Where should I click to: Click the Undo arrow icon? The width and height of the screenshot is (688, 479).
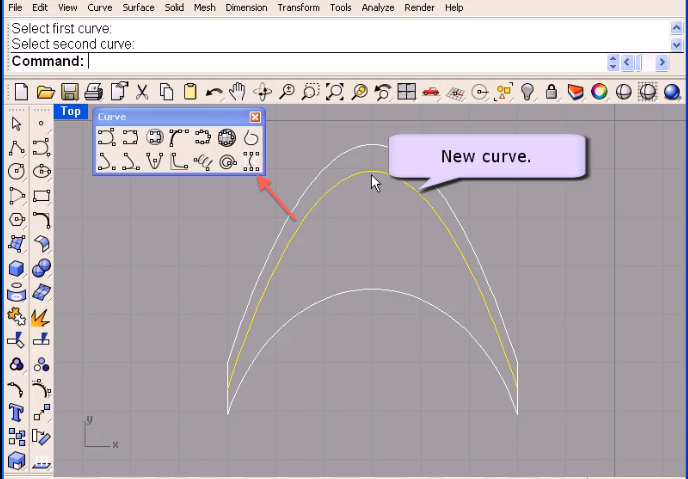point(213,92)
